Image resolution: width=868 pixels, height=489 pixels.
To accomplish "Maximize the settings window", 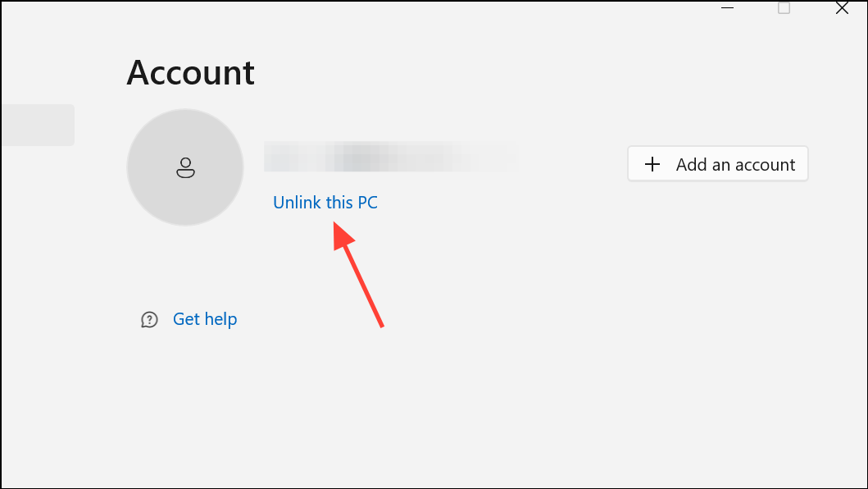I will pos(784,7).
